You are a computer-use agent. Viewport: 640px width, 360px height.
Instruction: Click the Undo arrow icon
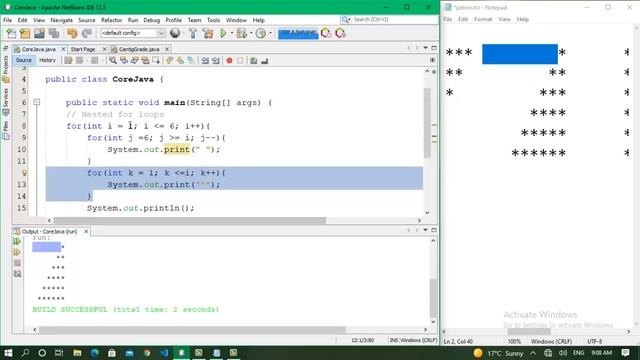pyautogui.click(x=72, y=33)
